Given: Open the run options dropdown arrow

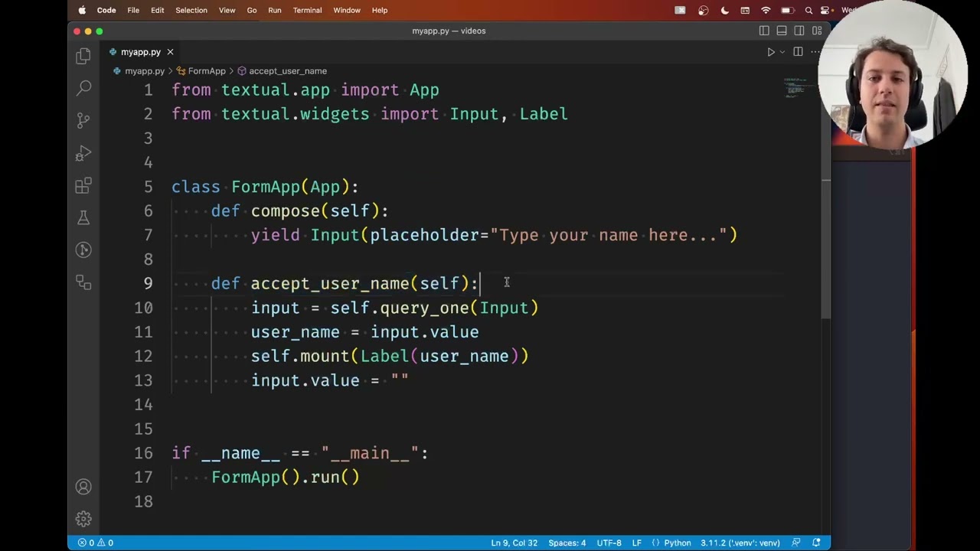Looking at the screenshot, I should [x=782, y=52].
